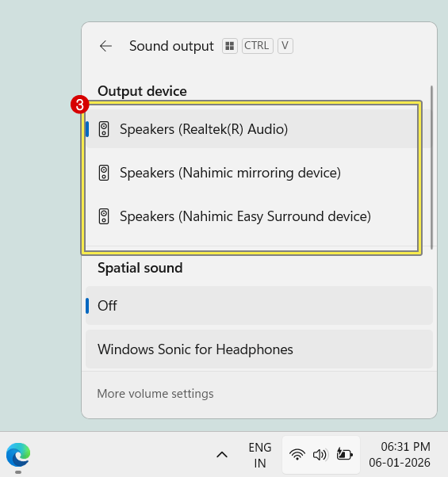
Task: Click the speaker volume icon in tray
Action: [320, 455]
